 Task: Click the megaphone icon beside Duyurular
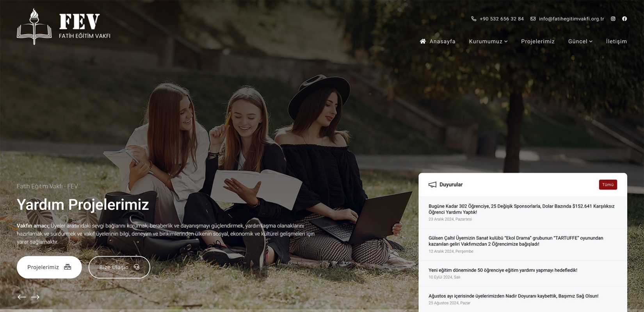[432, 185]
